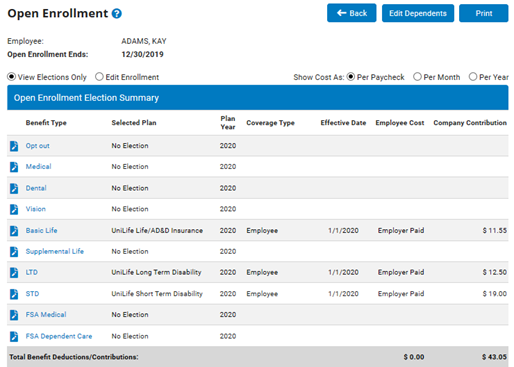Show cost as Per Year

click(473, 77)
